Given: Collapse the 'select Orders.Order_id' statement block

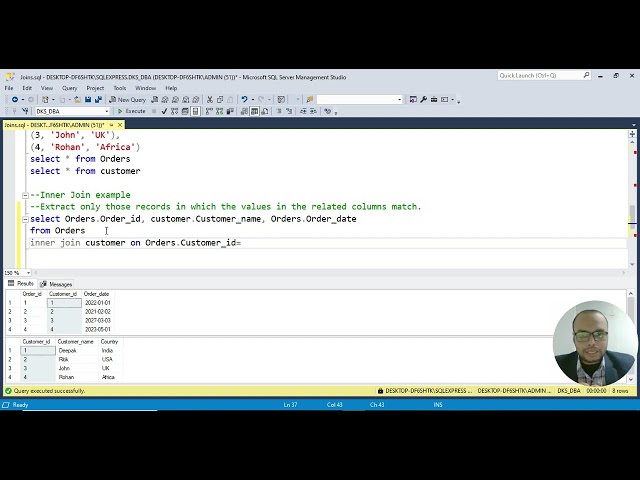Looking at the screenshot, I should (25, 219).
